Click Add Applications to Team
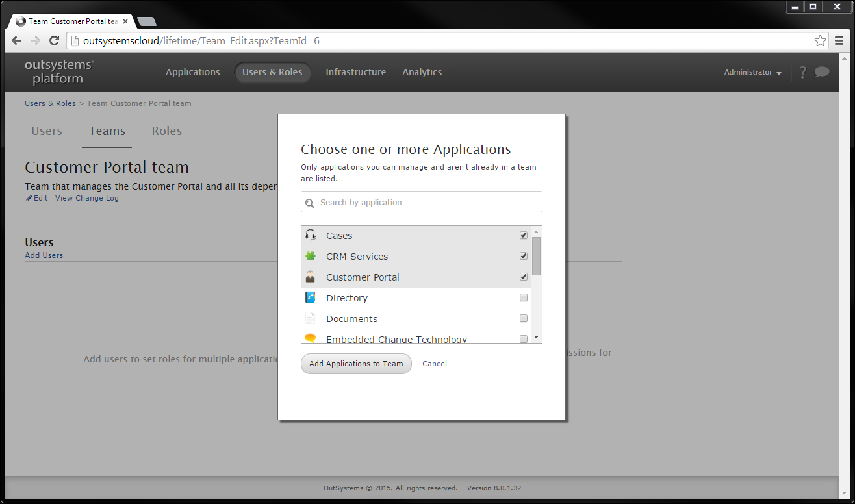The image size is (855, 504). click(355, 364)
